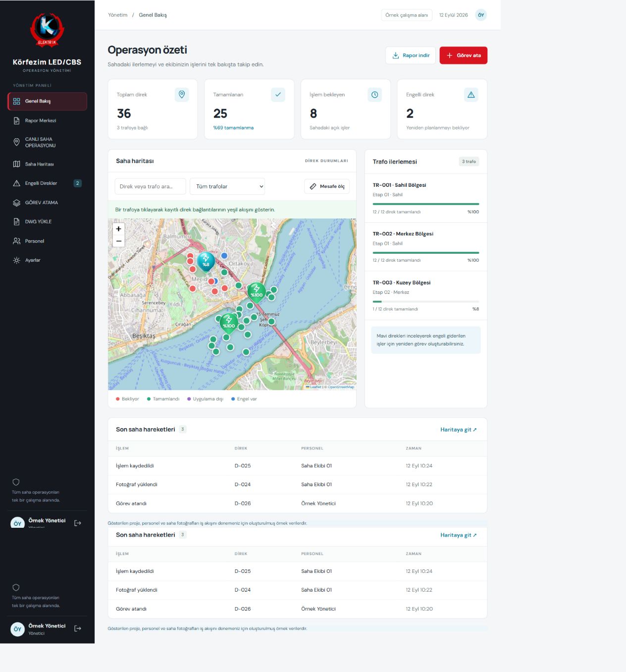Screen dimensions: 626x672
Task: Click the warning icon in Engelli direk card
Action: [471, 95]
